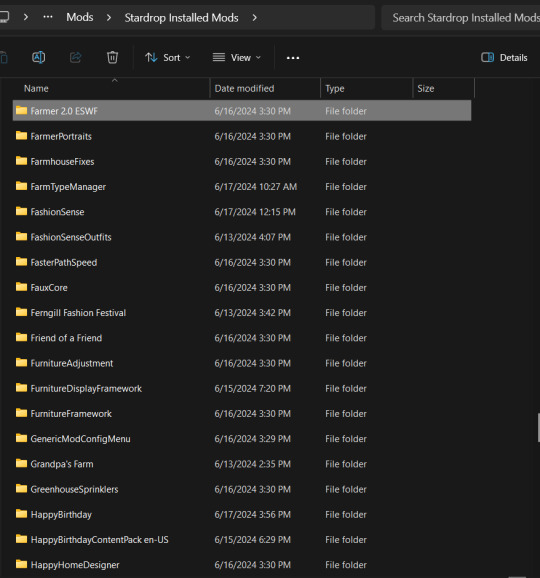Screen dimensions: 540x578
Task: Open the View dropdown menu
Action: point(237,58)
